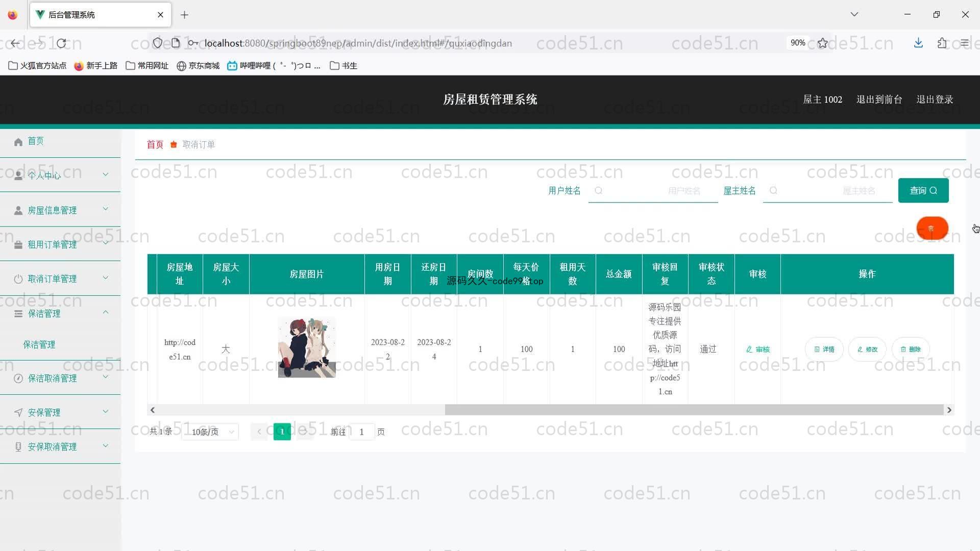Open the Firefox hamburger menu

pos(964,43)
